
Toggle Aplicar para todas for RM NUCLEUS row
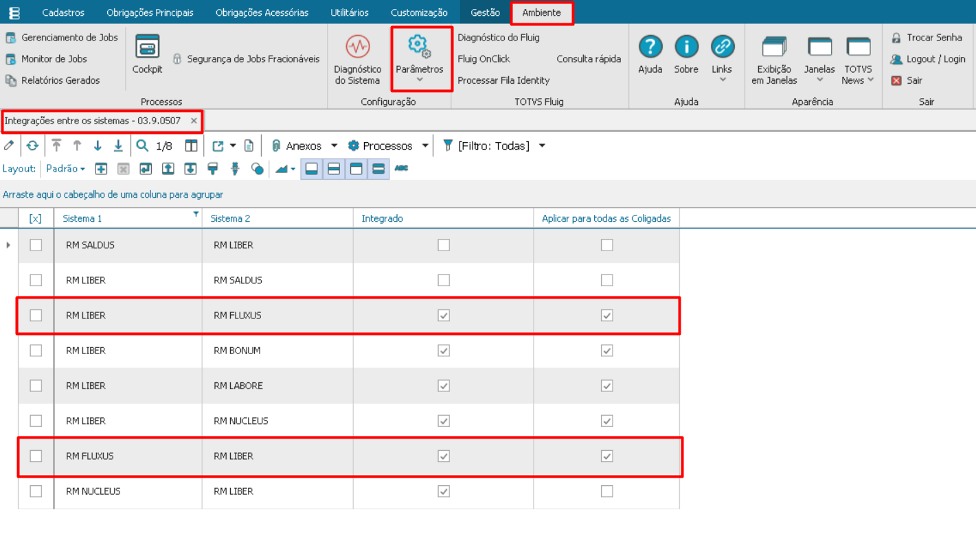pyautogui.click(x=606, y=491)
